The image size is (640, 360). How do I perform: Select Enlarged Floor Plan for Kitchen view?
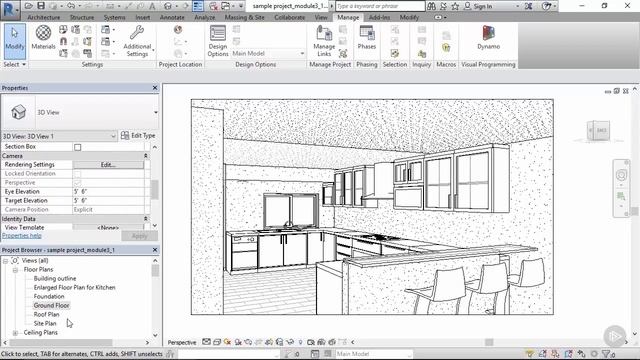click(x=74, y=287)
